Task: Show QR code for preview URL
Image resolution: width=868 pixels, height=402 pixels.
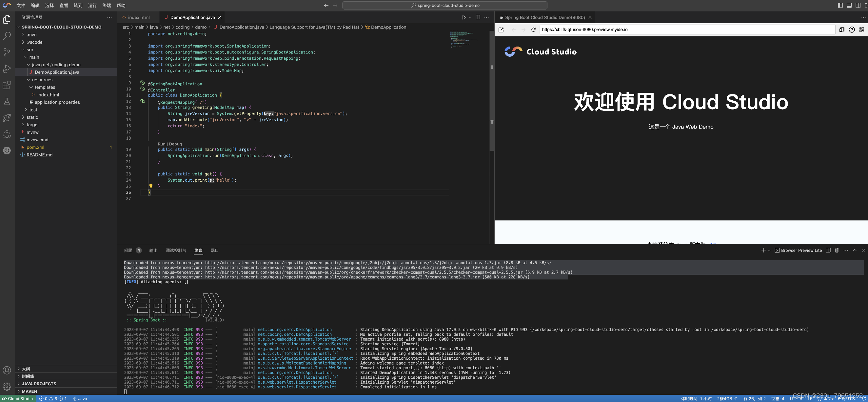Action: [861, 30]
